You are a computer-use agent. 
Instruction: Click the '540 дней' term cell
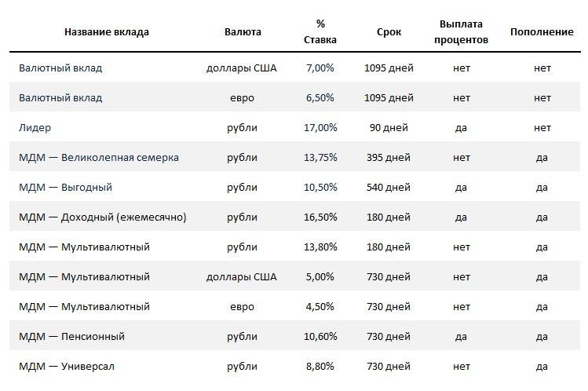(389, 188)
